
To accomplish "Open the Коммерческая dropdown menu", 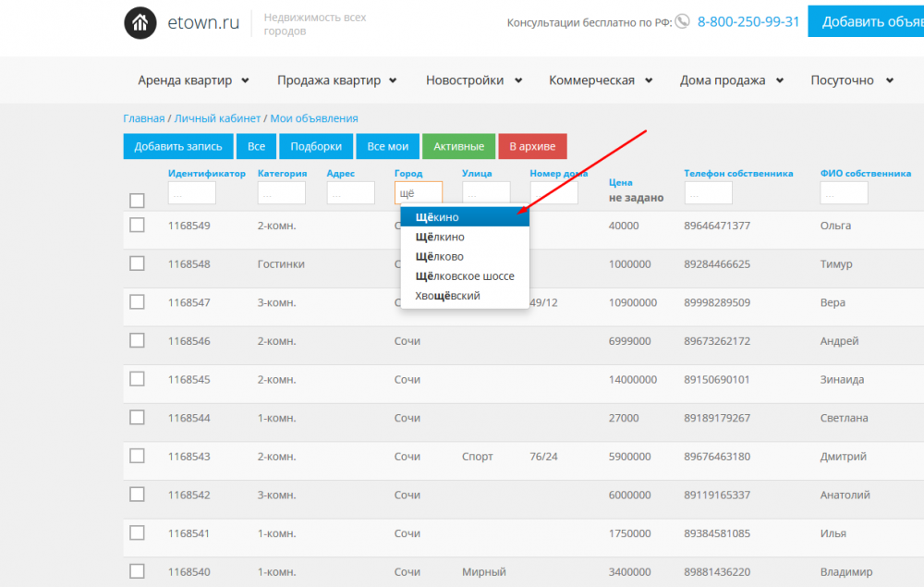I will coord(601,80).
